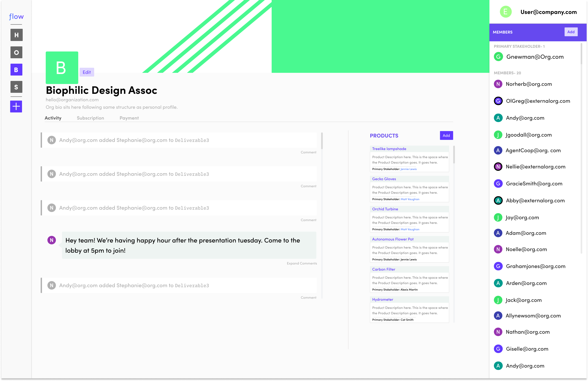Click Add button next to Products
The image size is (588, 381).
446,135
